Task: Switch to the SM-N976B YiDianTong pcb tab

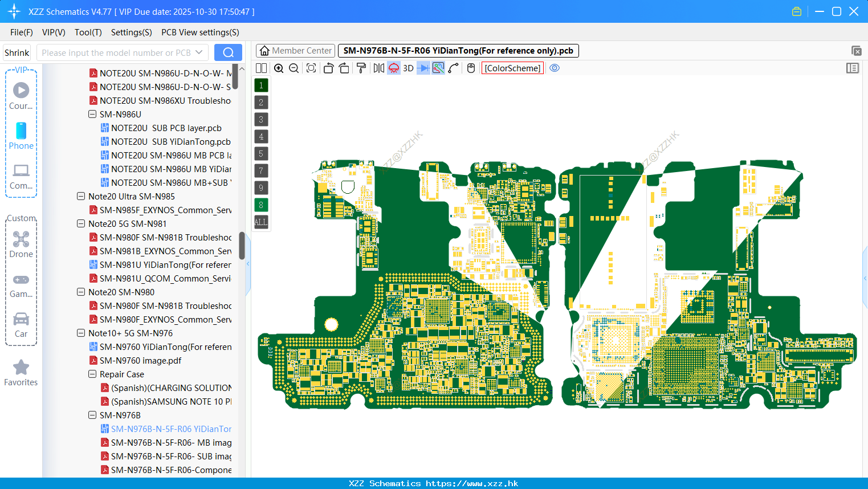Action: coord(458,51)
